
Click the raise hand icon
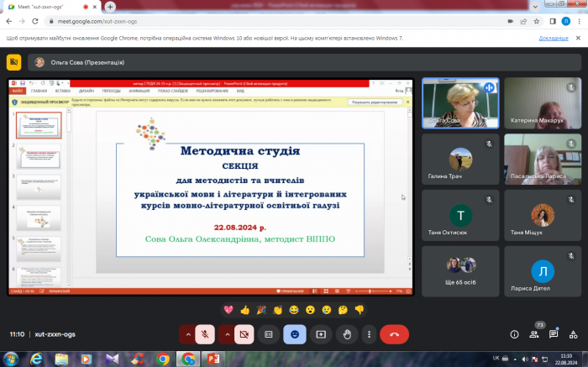[x=345, y=333]
